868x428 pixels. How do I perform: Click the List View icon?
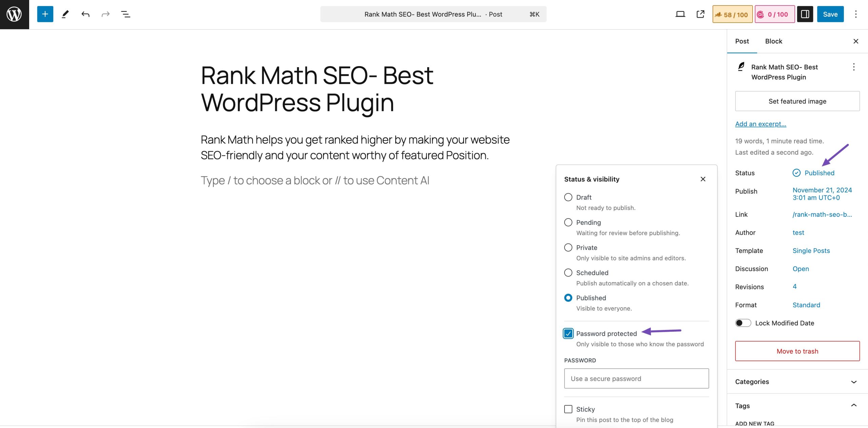click(x=126, y=14)
